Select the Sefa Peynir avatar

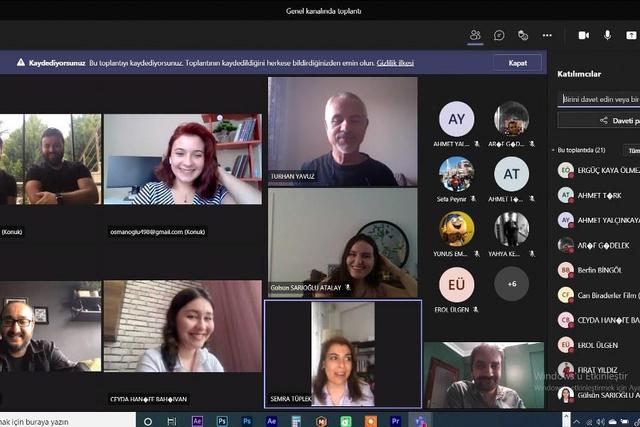pyautogui.click(x=456, y=174)
